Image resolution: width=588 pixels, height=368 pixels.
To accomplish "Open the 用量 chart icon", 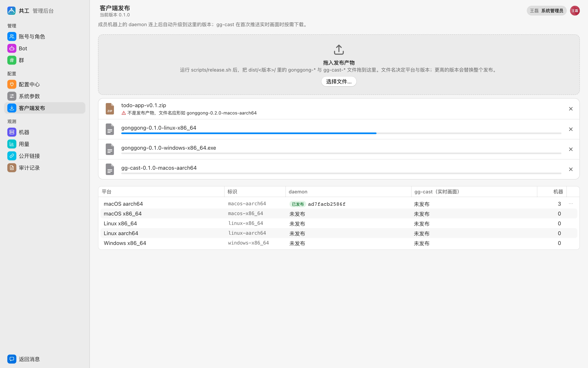I will [12, 144].
